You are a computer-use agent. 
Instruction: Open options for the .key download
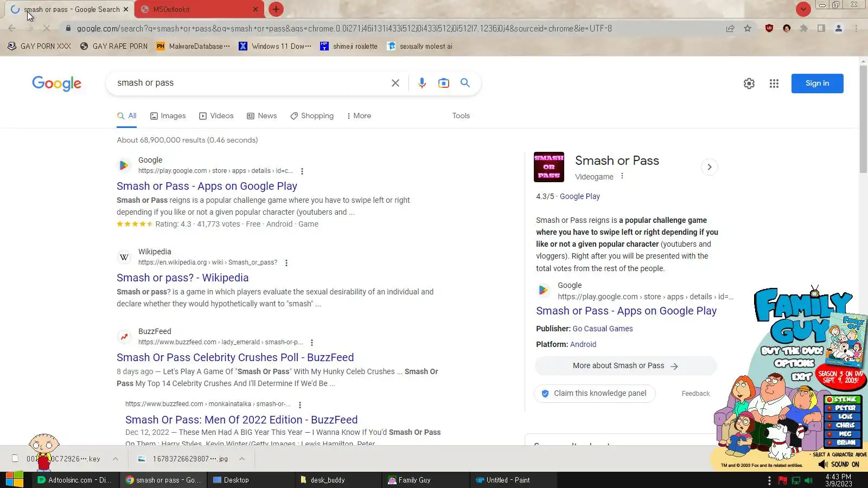pos(116,459)
